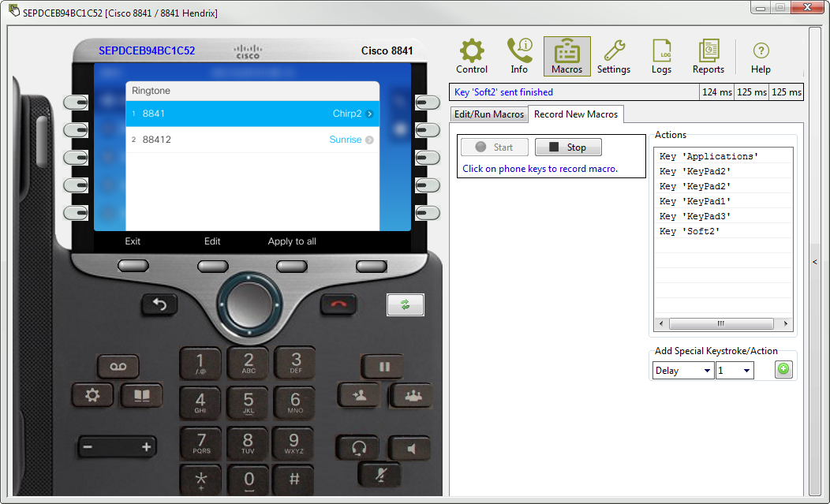This screenshot has height=504, width=830.
Task: Select the Macros toolbar icon
Action: tap(567, 57)
